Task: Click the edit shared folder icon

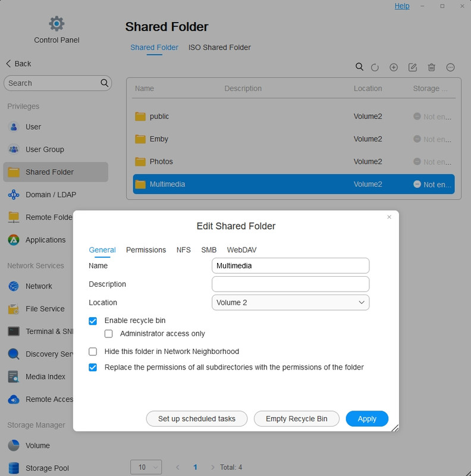Action: pos(413,67)
